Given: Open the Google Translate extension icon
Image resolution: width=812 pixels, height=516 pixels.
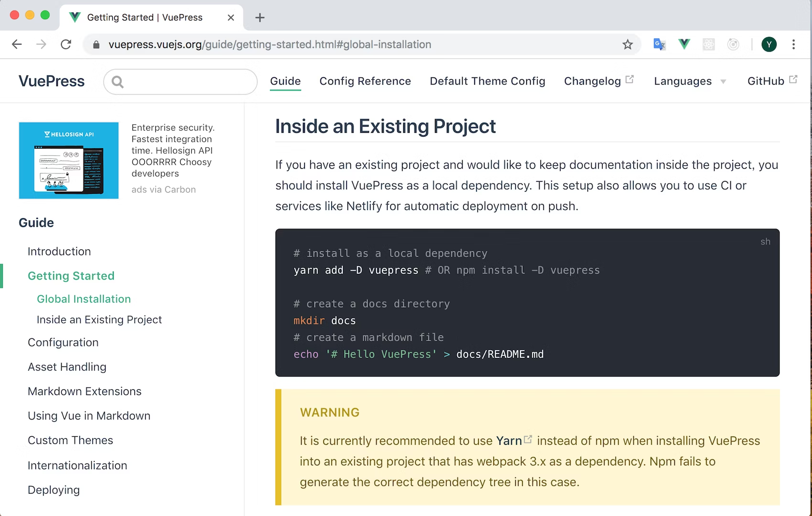Looking at the screenshot, I should click(659, 44).
